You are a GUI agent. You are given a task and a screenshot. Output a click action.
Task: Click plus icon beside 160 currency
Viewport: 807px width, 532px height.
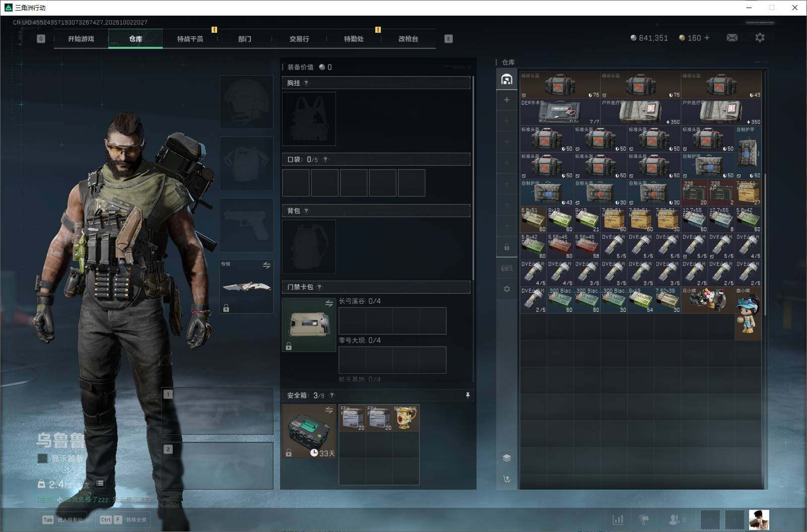(x=707, y=38)
